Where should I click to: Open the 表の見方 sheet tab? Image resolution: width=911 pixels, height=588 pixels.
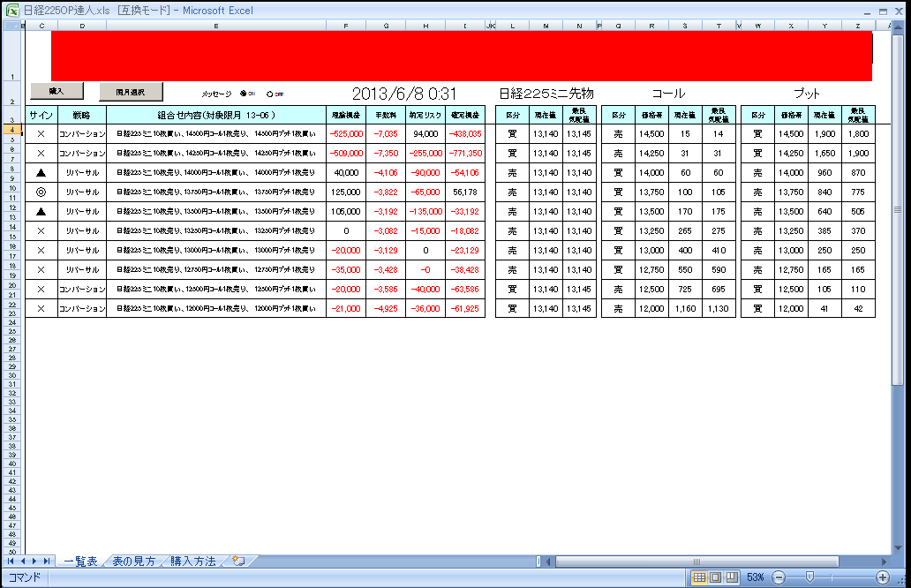click(x=134, y=562)
